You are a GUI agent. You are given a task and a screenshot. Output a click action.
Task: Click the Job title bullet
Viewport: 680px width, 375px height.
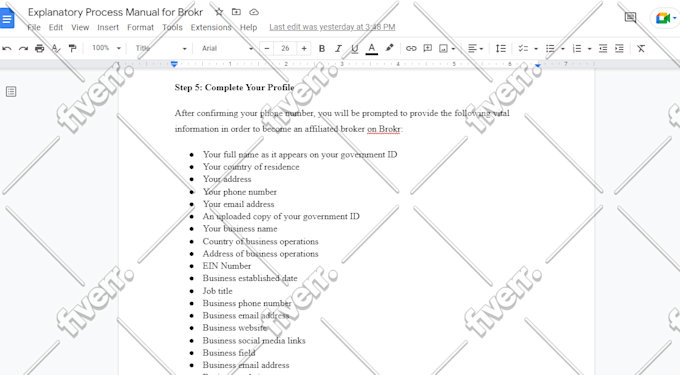tap(217, 291)
